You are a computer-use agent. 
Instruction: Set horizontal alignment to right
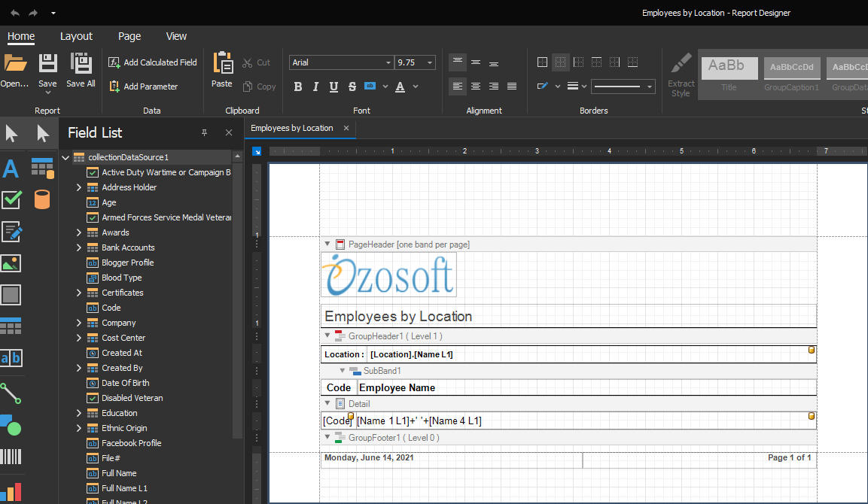(x=494, y=87)
